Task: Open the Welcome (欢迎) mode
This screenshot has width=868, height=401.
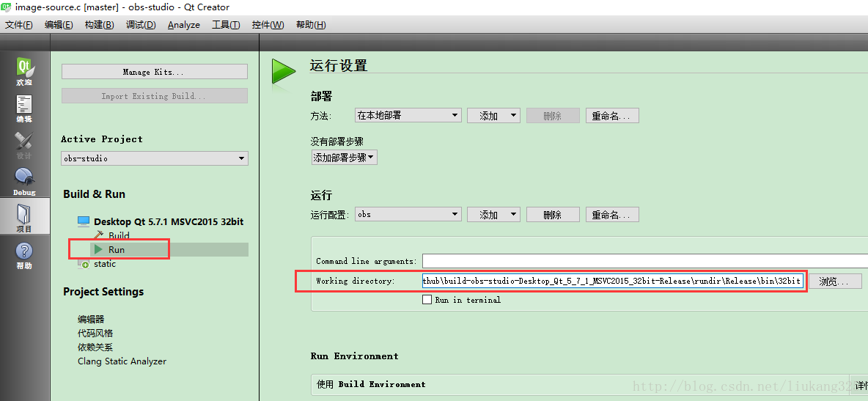Action: pos(24,71)
